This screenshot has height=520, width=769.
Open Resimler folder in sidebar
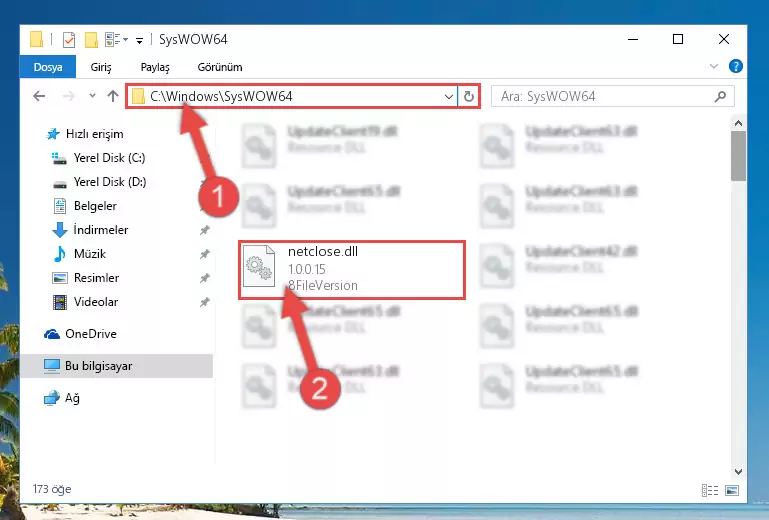click(96, 278)
